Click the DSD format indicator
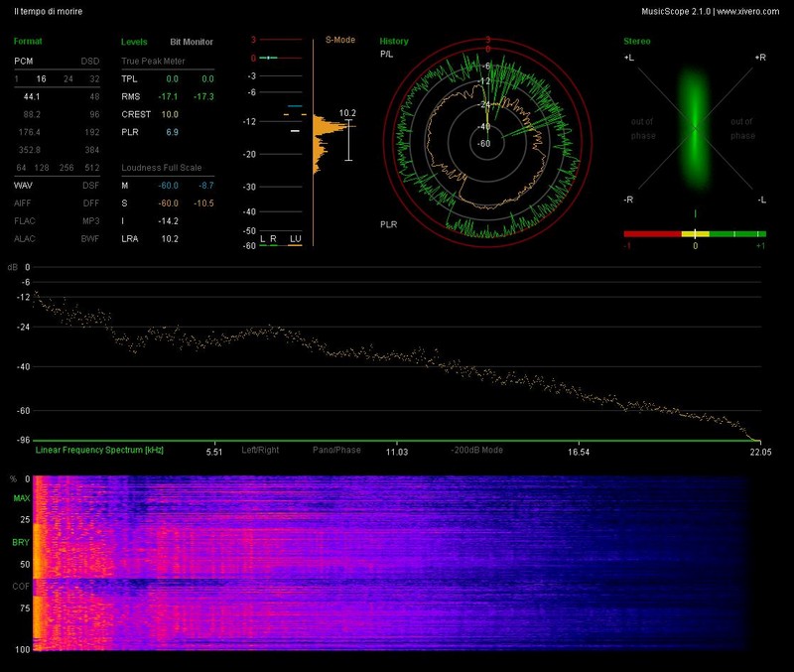The height and width of the screenshot is (672, 794). [x=90, y=62]
